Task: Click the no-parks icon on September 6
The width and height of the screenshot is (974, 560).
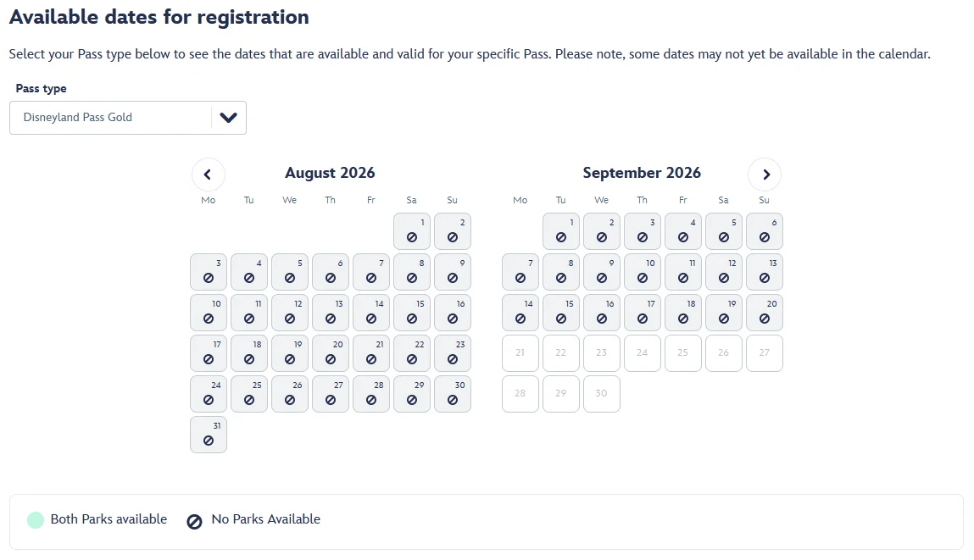Action: tap(765, 238)
